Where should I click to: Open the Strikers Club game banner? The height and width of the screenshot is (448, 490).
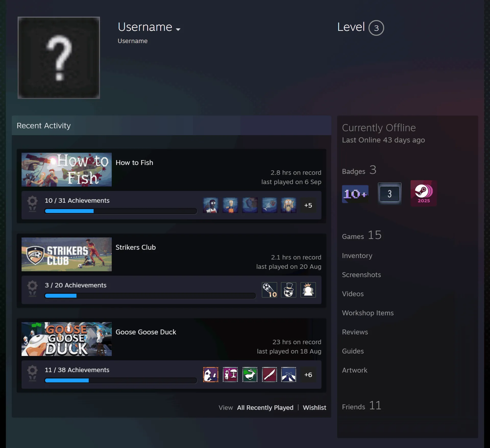(x=67, y=254)
